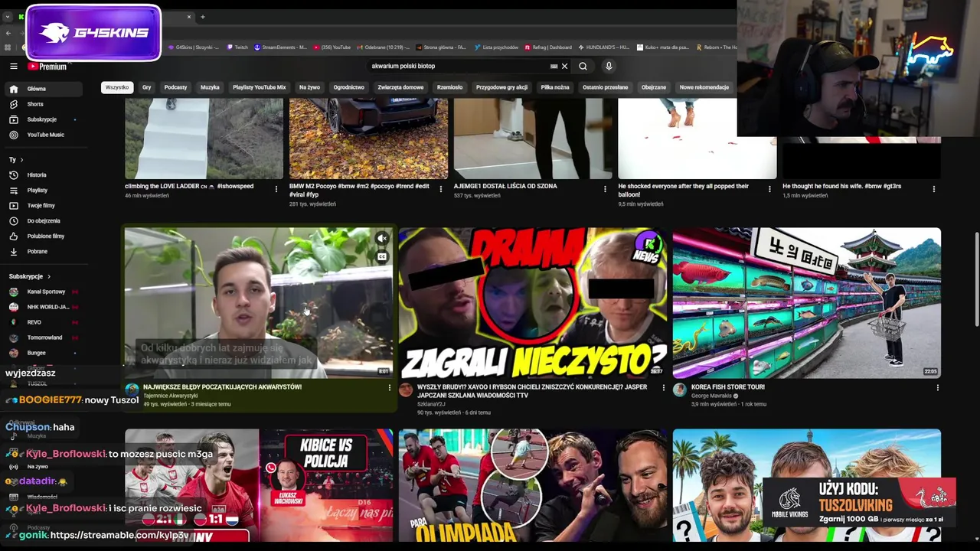Click the microphone voice search icon

pyautogui.click(x=609, y=67)
